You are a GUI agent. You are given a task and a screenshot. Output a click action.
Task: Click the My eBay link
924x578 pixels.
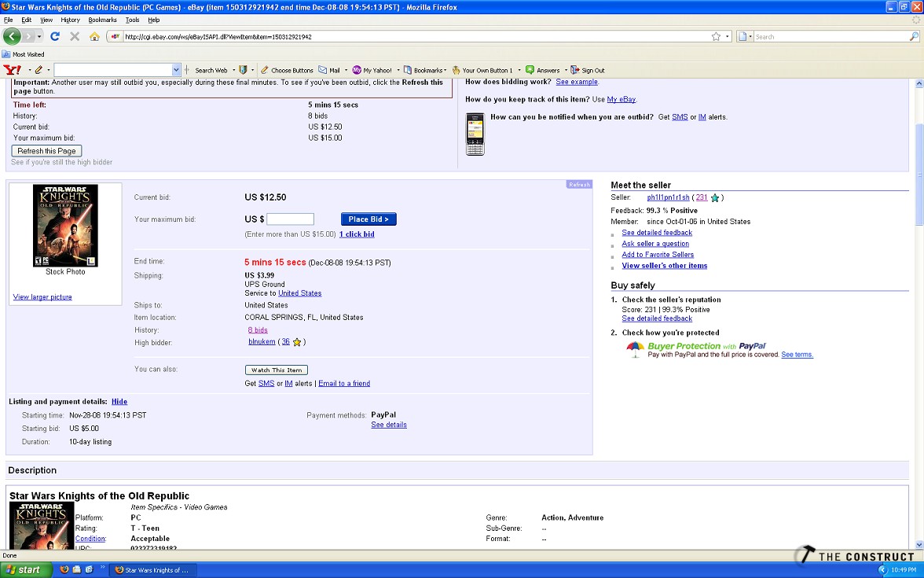[x=621, y=100]
